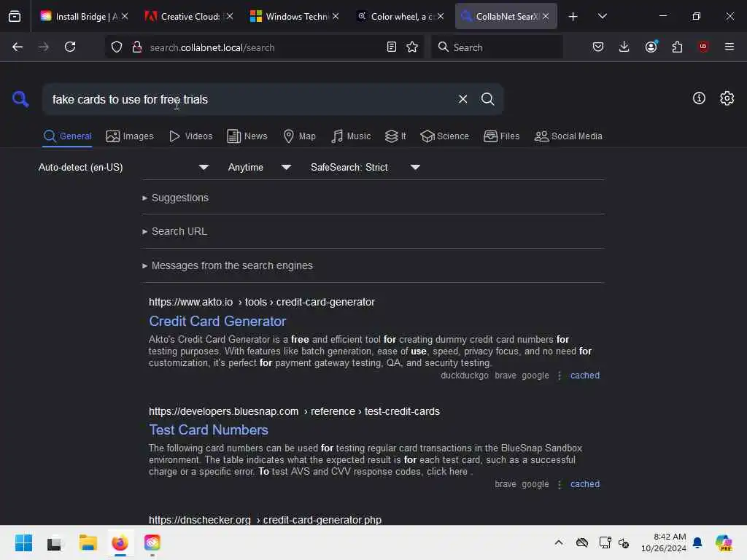List all tabs chevron button

coord(602,16)
